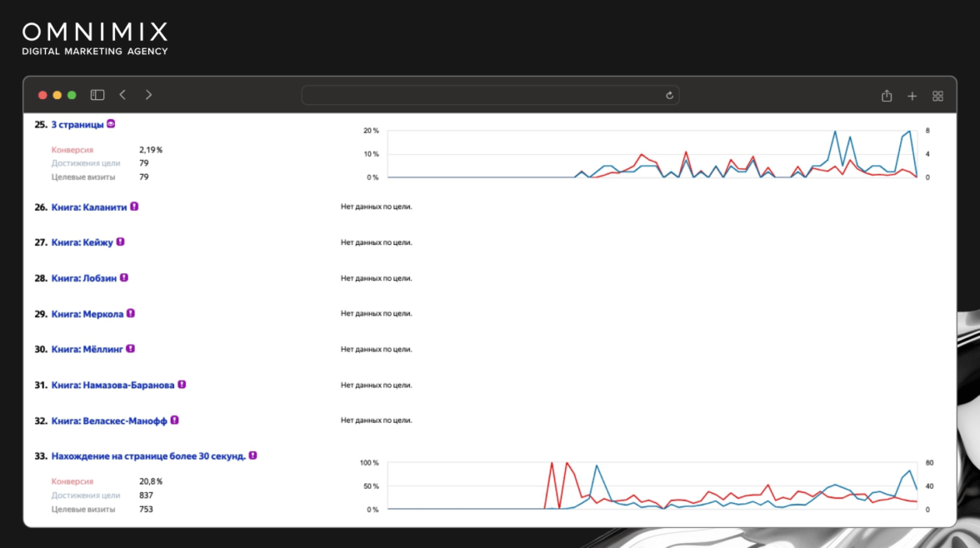Click purple badge beside «Книга: Каланити»

pyautogui.click(x=134, y=207)
